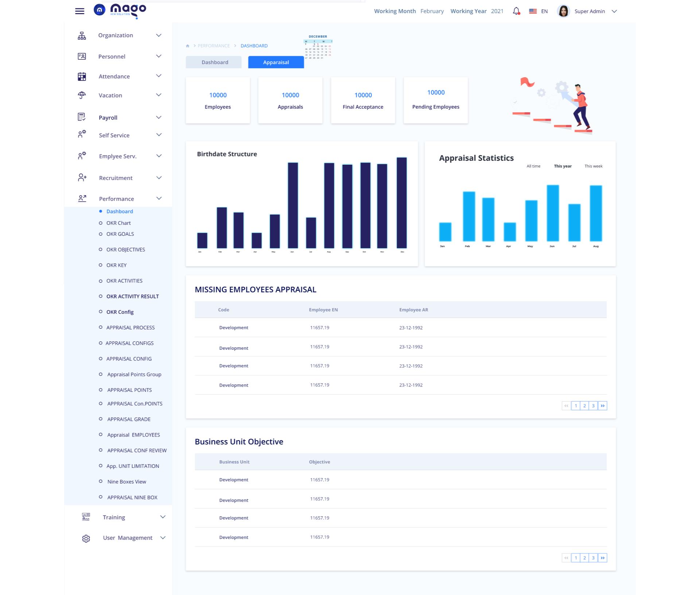
Task: Go to page 3 of Missing Employees Appraisal
Action: [x=594, y=405]
